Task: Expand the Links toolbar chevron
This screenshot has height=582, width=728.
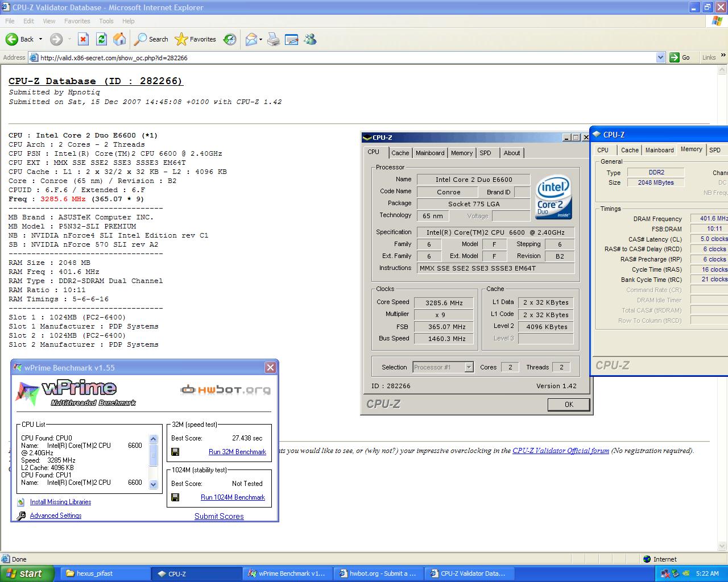Action: point(723,56)
